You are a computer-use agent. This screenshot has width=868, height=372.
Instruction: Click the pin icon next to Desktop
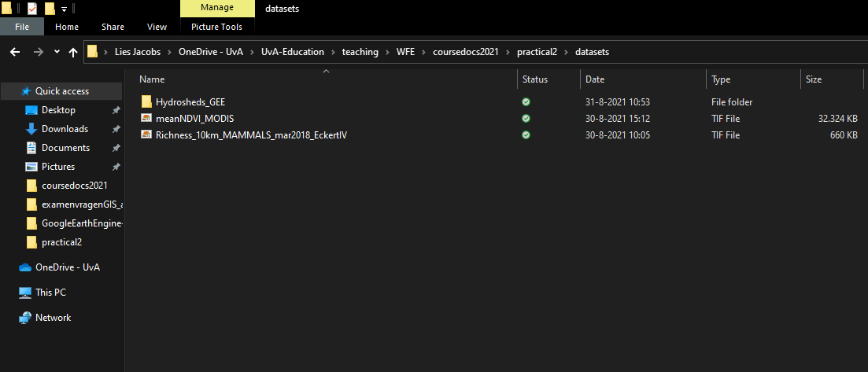tap(116, 110)
